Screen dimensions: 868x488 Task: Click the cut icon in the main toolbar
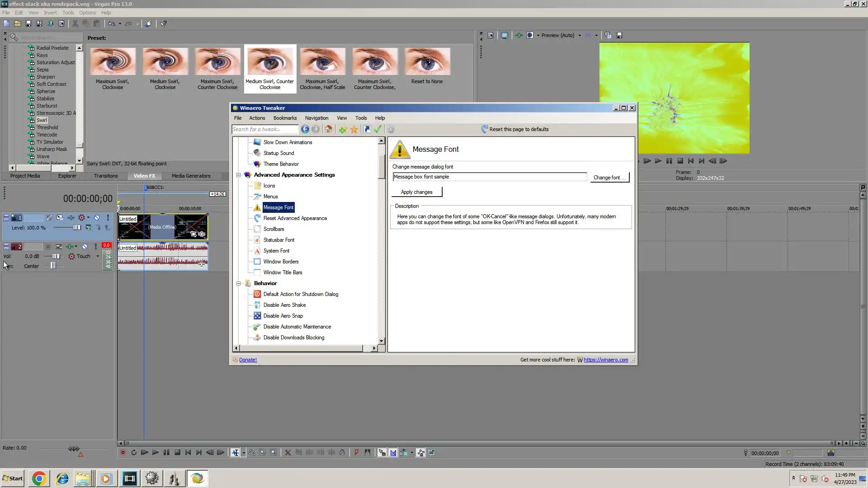[x=75, y=23]
